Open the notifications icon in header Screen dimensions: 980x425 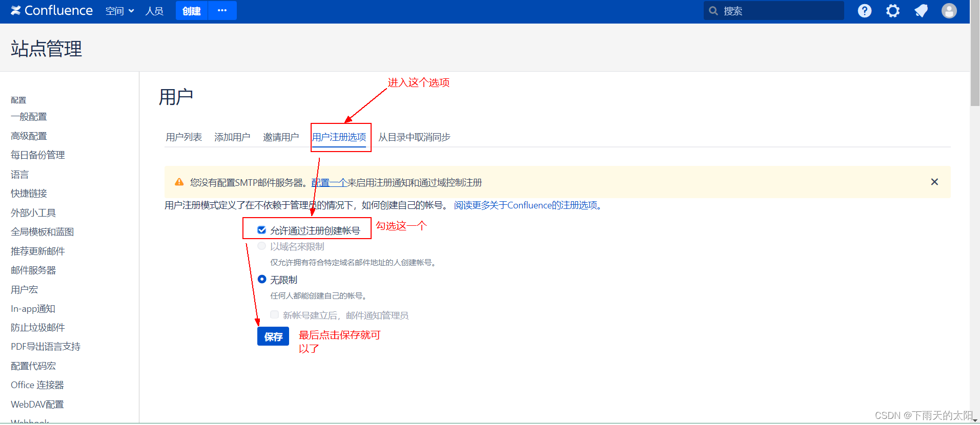pos(921,11)
